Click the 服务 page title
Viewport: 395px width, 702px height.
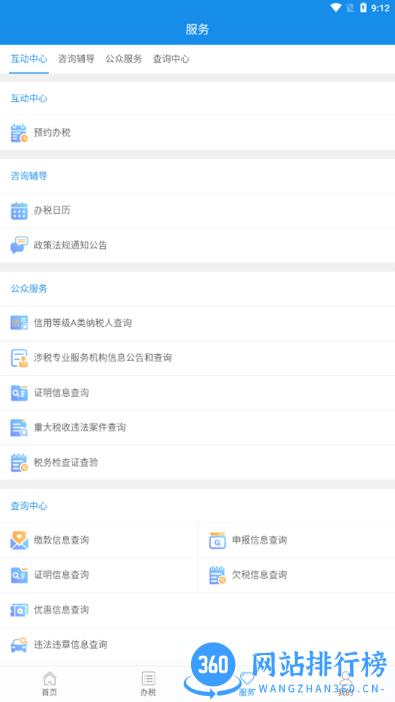198,30
